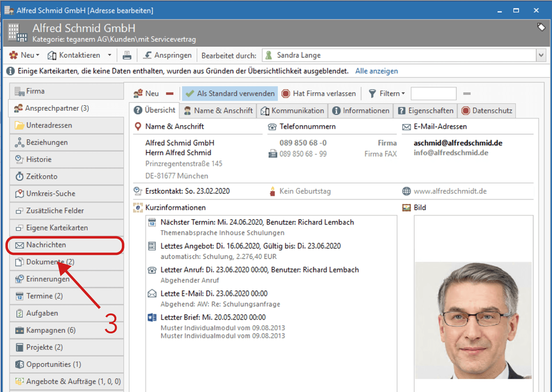552x392 pixels.
Task: Toggle Hat Firma verlassen
Action: [x=319, y=94]
